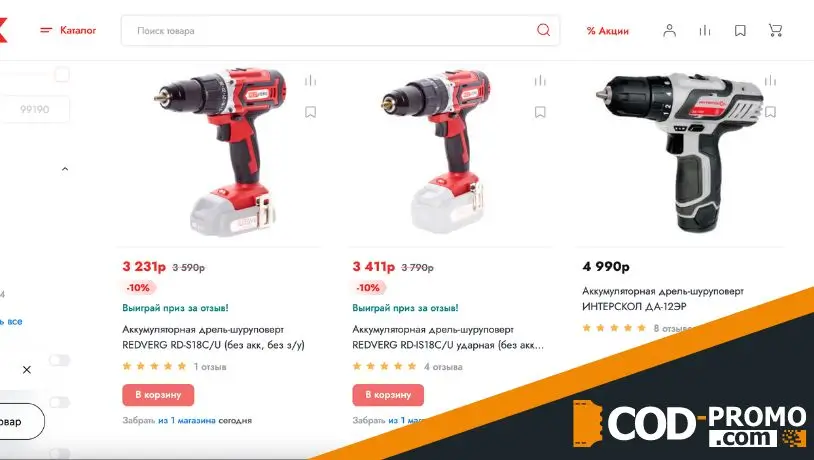Open the % Акции promotions page

[607, 31]
